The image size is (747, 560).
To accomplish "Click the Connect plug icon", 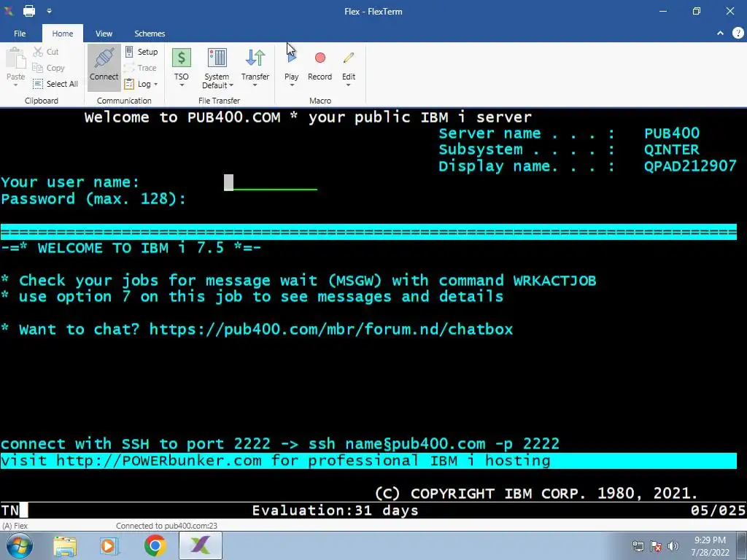I will [x=104, y=58].
